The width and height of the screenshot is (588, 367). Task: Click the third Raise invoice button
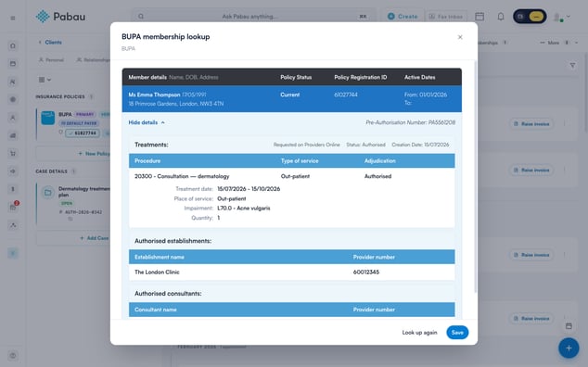[531, 255]
